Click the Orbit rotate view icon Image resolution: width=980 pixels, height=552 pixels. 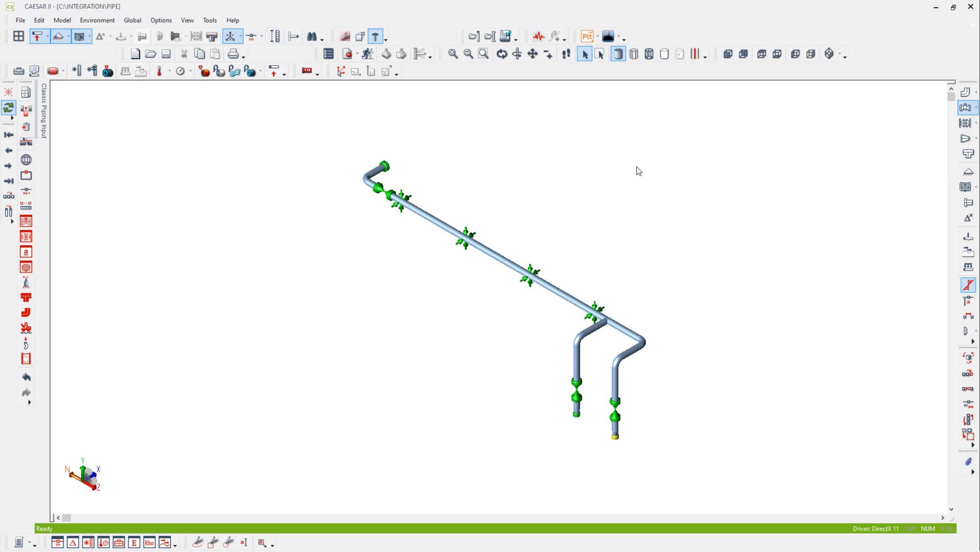tap(501, 54)
